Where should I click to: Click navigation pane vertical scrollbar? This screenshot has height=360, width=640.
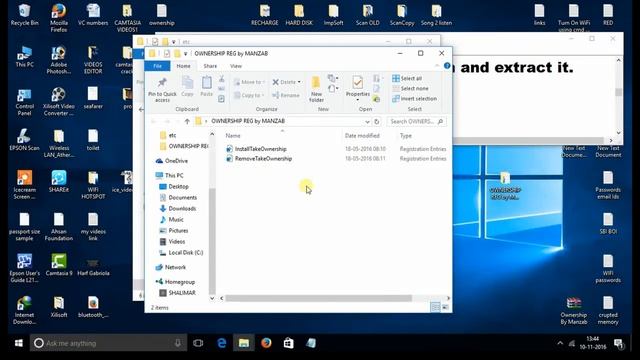tap(212, 241)
